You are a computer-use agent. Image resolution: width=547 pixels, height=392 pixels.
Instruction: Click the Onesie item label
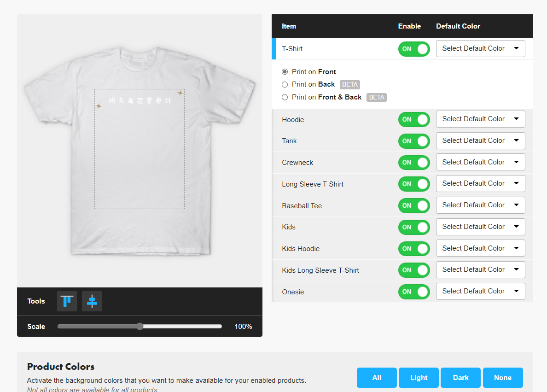pyautogui.click(x=293, y=292)
